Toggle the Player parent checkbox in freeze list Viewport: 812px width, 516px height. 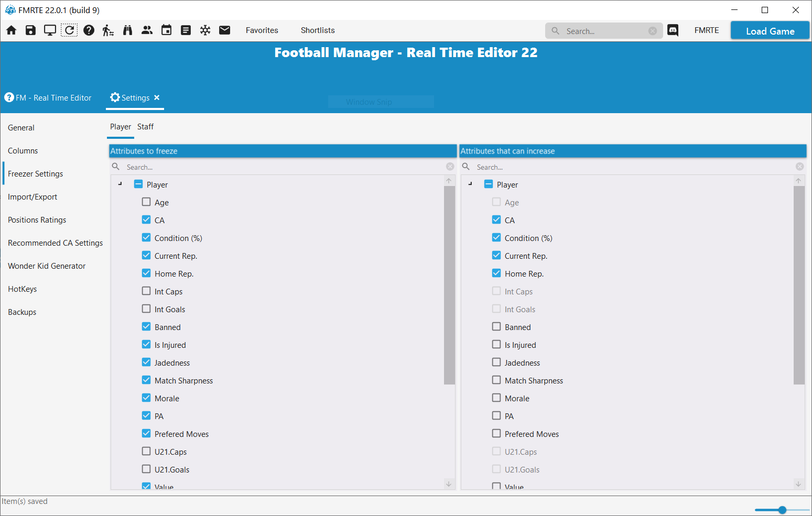tap(138, 184)
